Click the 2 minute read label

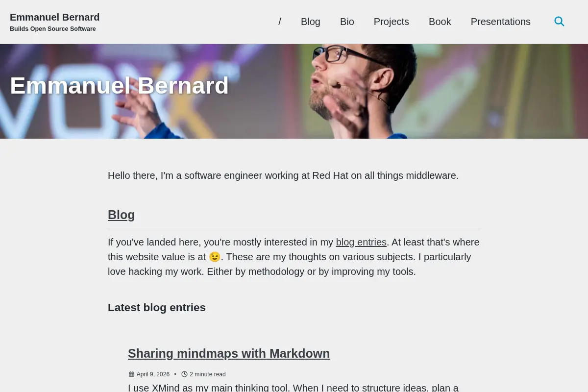(208, 374)
